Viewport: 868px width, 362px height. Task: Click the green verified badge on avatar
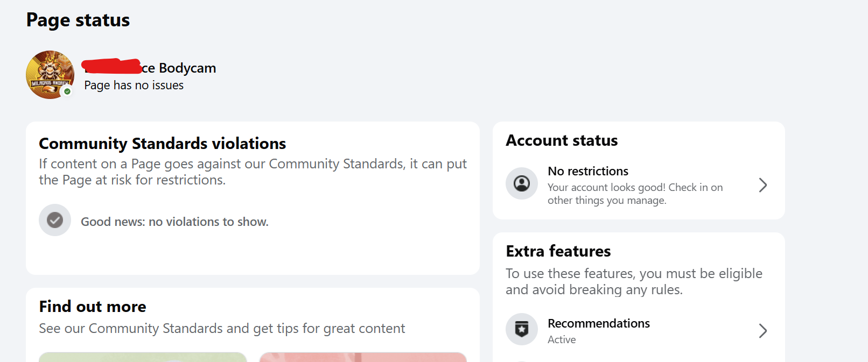click(67, 91)
